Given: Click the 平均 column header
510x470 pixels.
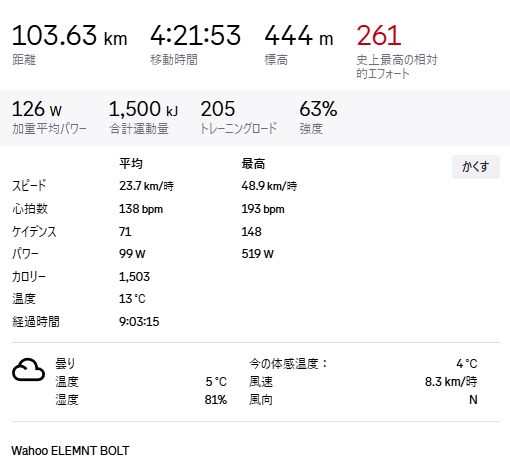Looking at the screenshot, I should (x=131, y=164).
